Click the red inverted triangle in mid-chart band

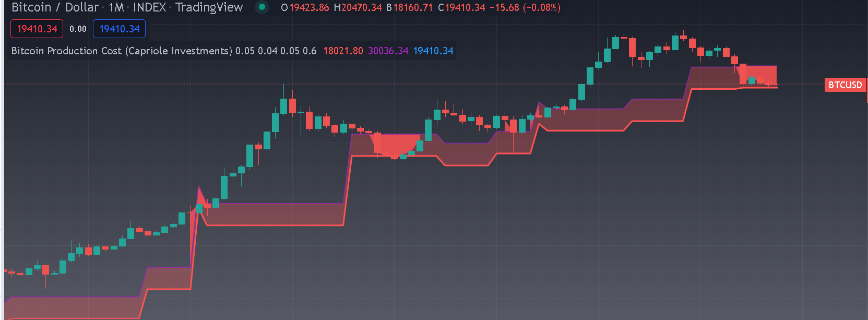coord(394,143)
